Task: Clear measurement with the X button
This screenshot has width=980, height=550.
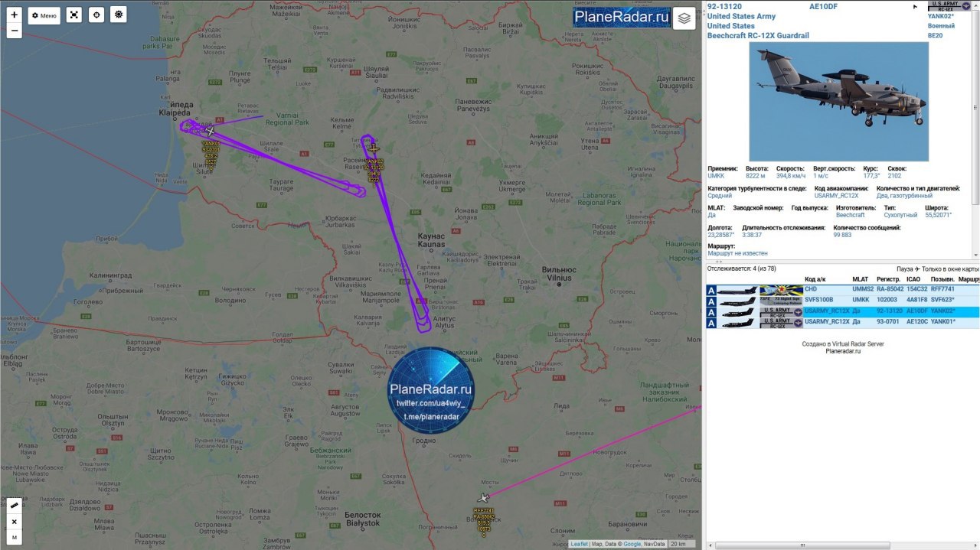Action: [14, 522]
